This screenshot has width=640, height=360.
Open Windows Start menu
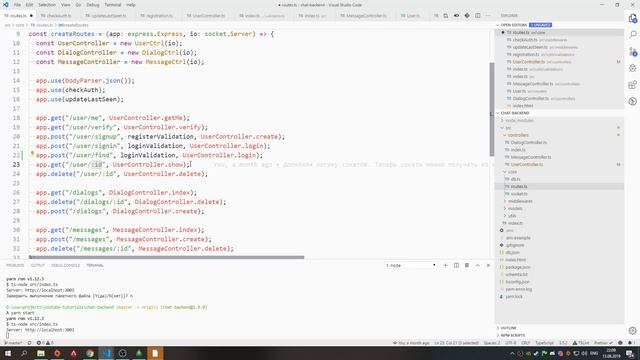point(8,353)
